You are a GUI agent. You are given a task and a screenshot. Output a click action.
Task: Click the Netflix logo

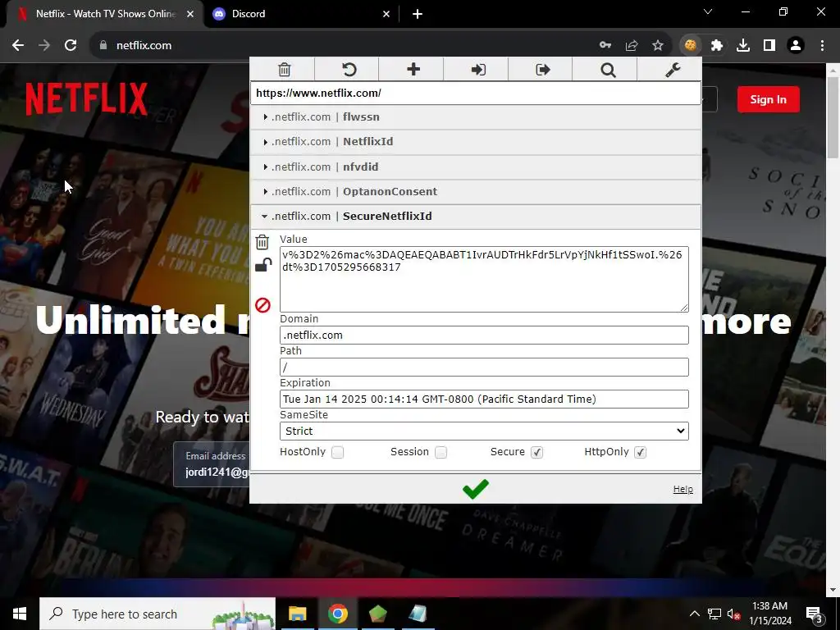87,98
